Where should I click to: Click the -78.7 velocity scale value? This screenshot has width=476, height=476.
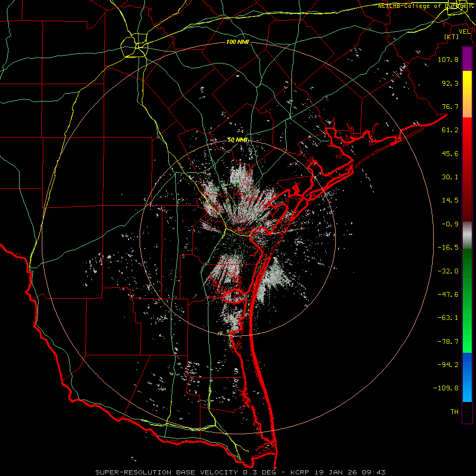pyautogui.click(x=448, y=342)
